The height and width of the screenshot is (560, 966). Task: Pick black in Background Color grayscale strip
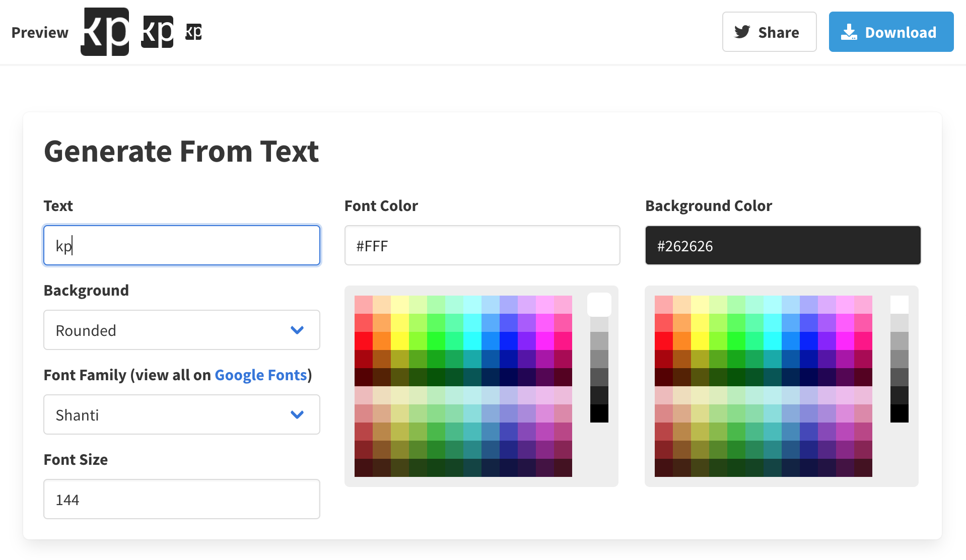click(x=900, y=413)
